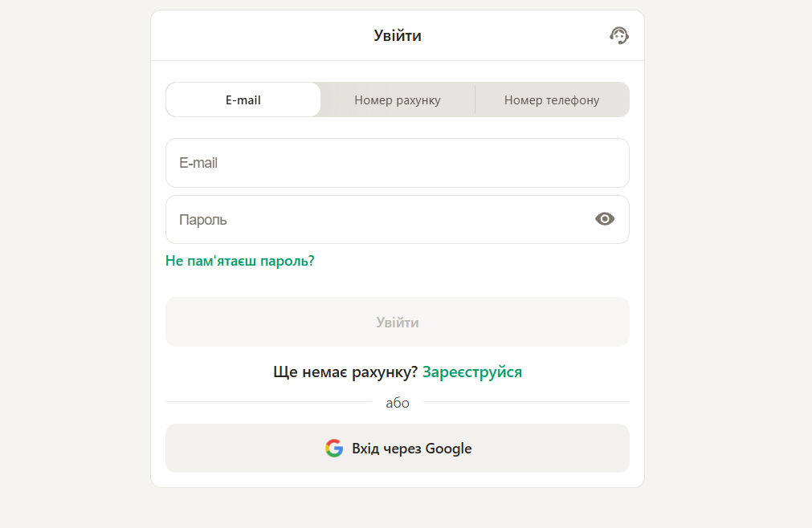Open the Не пам'ятаєш пароль? link

(x=239, y=261)
